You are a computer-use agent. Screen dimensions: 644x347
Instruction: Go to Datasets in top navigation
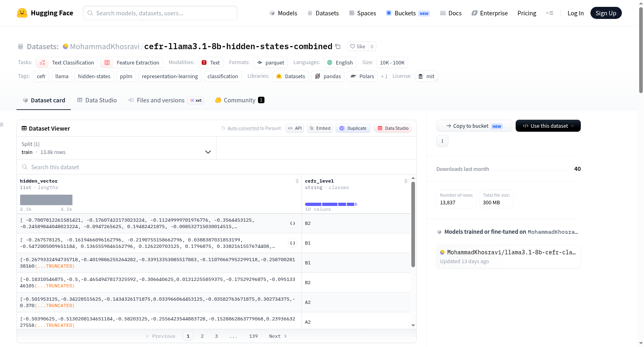(x=323, y=13)
